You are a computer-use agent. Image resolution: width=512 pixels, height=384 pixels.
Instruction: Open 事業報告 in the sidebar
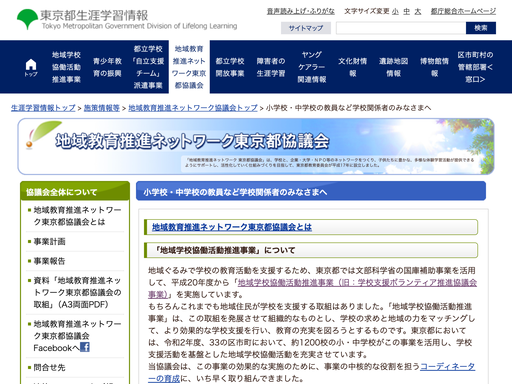pyautogui.click(x=49, y=261)
